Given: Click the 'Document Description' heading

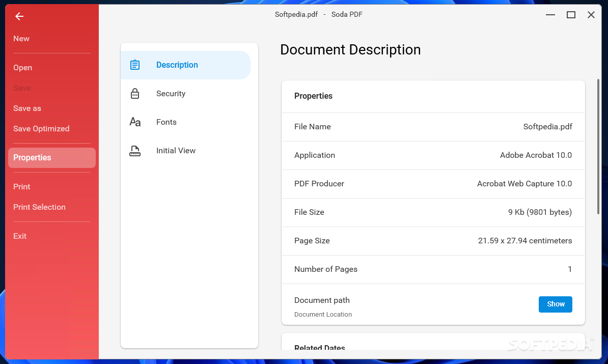Looking at the screenshot, I should [x=350, y=50].
